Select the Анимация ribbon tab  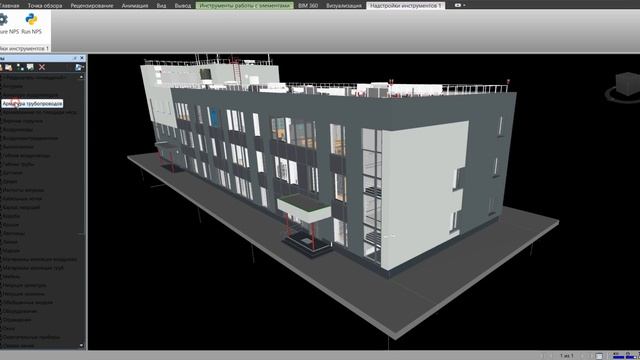coord(135,6)
